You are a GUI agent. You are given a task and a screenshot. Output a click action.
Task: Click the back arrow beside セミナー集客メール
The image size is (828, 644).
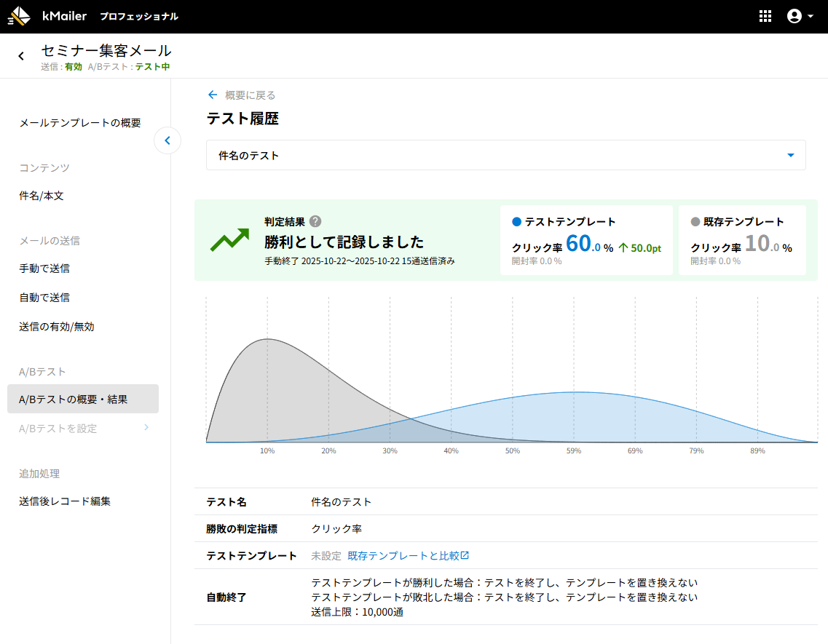pos(21,56)
